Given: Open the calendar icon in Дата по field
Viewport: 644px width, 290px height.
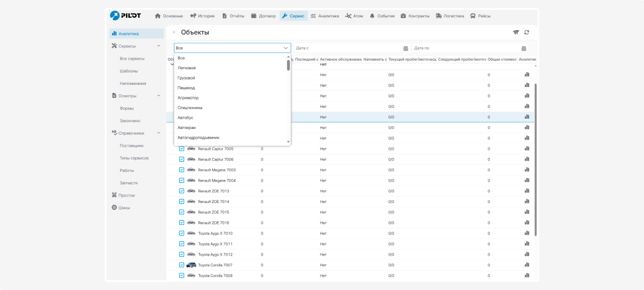Looking at the screenshot, I should coord(524,48).
